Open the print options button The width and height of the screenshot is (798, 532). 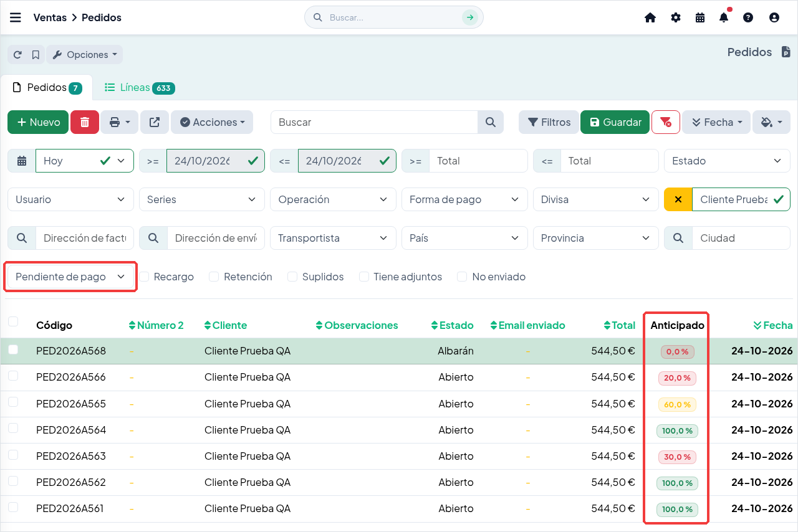pos(119,122)
